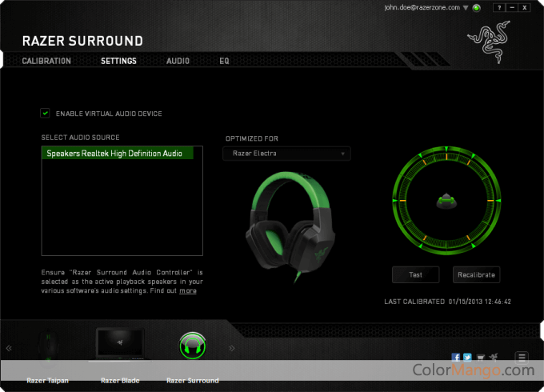
Task: Show next devices with right double-arrow
Action: click(x=232, y=348)
